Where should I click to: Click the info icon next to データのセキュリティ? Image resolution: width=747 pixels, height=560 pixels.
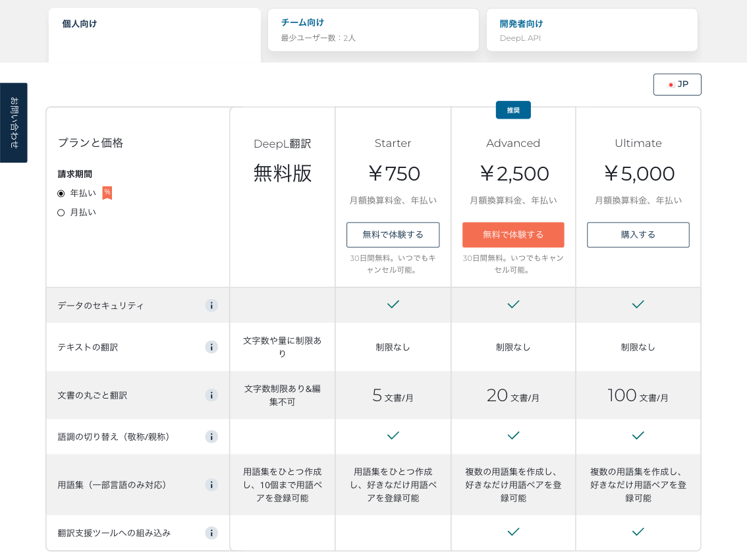(211, 305)
